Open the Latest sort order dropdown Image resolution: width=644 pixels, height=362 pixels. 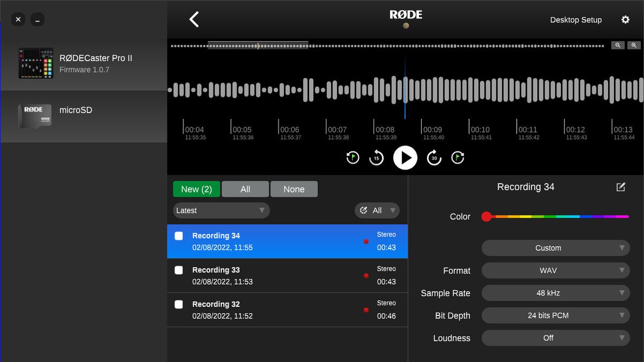click(221, 210)
